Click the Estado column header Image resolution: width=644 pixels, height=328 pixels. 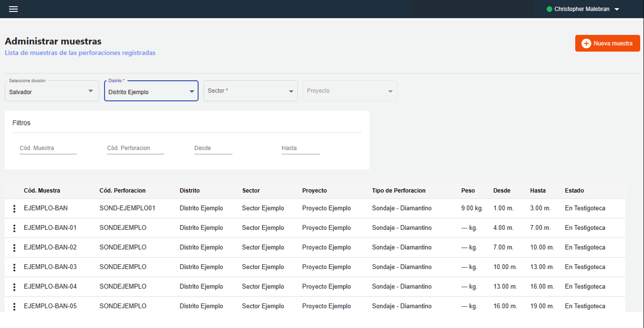coord(574,191)
